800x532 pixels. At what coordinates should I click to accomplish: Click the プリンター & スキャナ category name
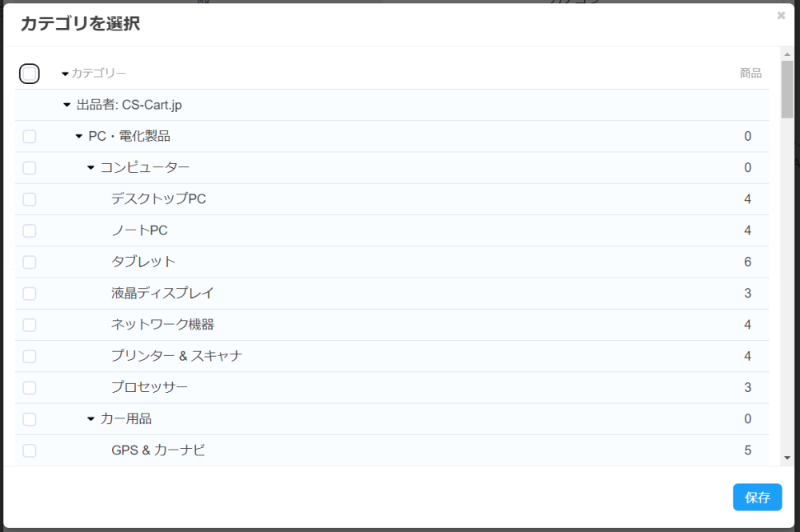[177, 356]
